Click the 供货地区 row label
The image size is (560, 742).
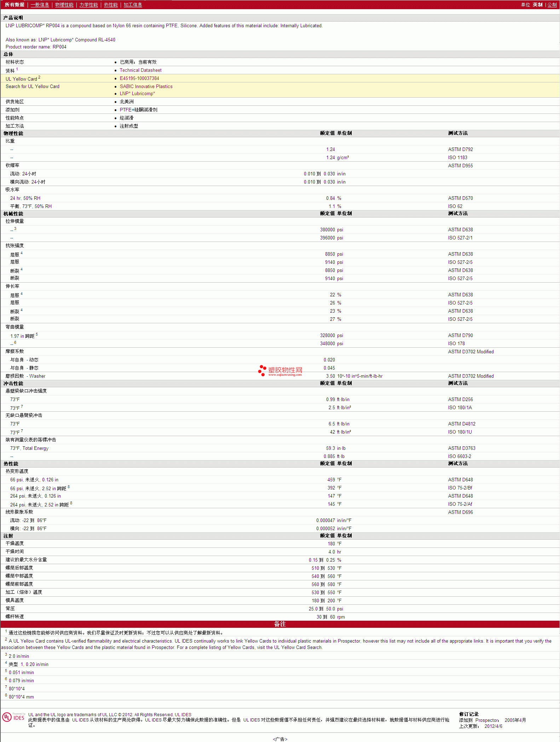coord(15,102)
